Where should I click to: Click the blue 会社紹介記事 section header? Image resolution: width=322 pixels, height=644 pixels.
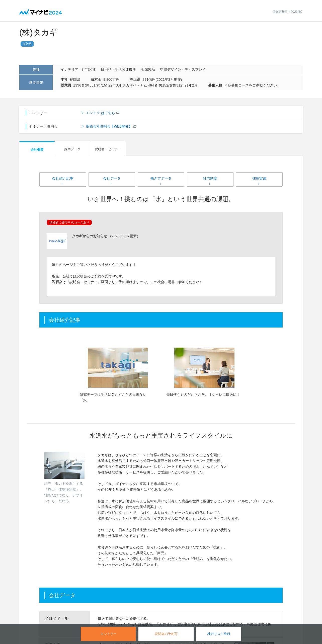[x=161, y=320]
